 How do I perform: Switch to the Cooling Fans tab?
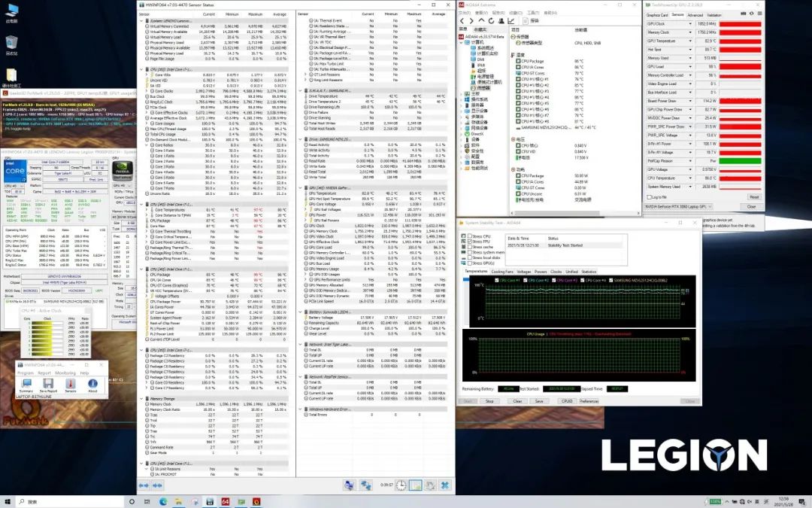pos(502,272)
